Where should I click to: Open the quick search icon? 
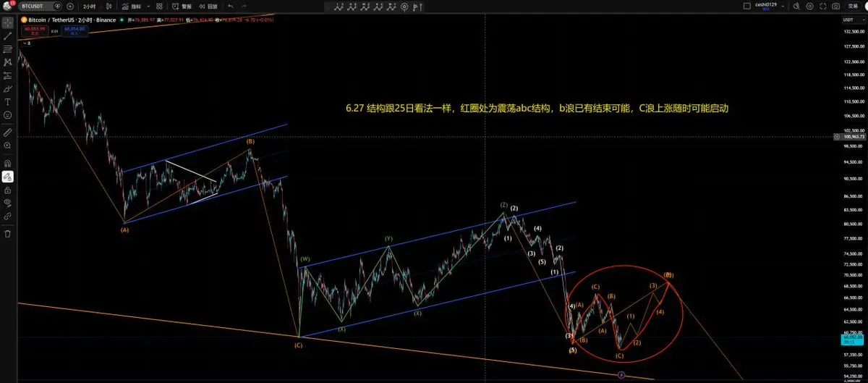coord(796,7)
